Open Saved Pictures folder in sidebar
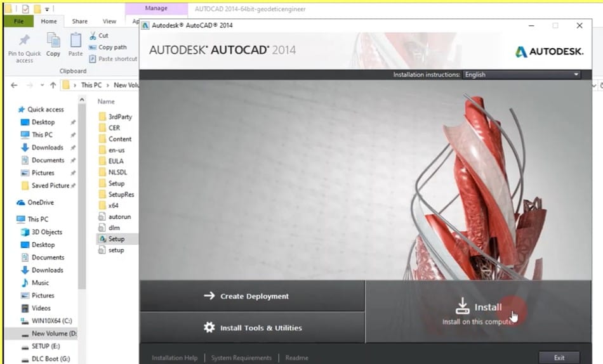603x364 pixels. pos(50,186)
